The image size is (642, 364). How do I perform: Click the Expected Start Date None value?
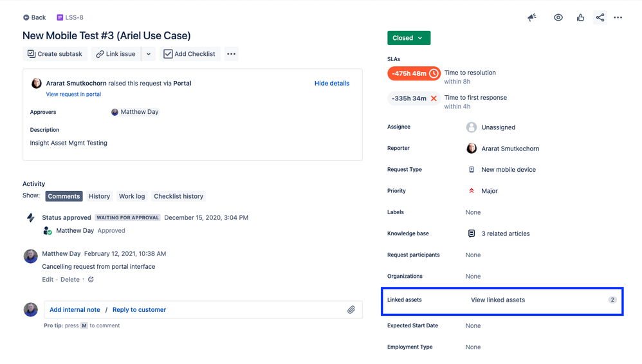pos(473,325)
